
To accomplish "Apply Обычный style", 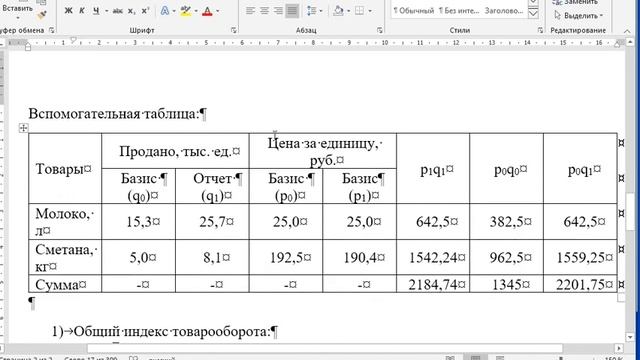I will tap(413, 11).
